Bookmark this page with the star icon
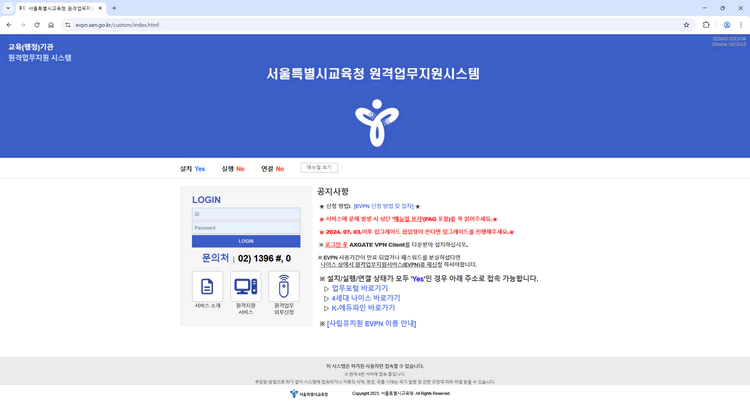The image size is (750, 403). [x=686, y=25]
